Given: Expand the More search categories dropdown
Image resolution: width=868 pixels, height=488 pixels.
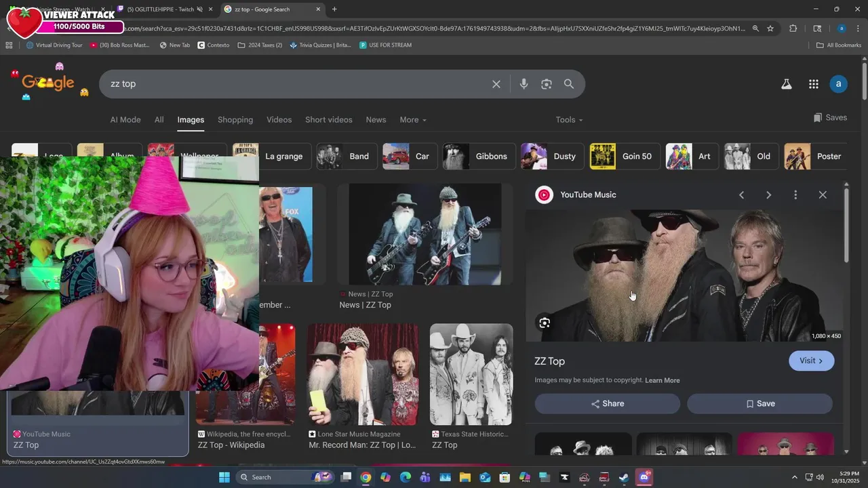Looking at the screenshot, I should (413, 120).
